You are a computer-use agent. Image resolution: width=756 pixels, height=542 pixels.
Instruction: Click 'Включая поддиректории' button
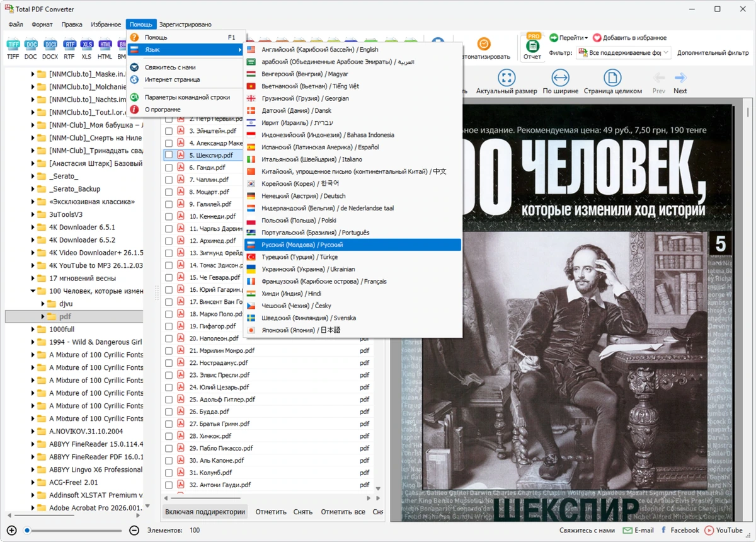205,512
